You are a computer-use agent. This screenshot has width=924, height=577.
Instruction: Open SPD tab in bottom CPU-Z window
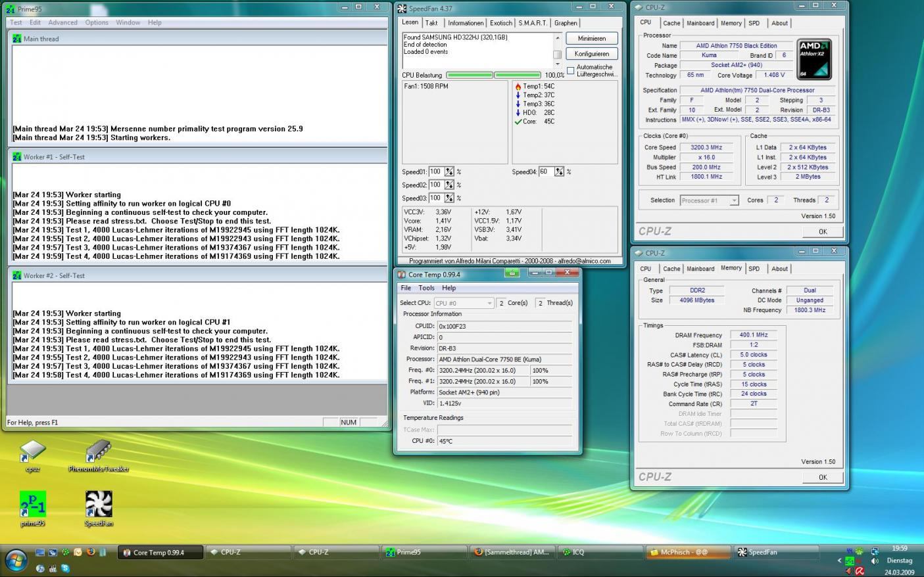tap(754, 269)
